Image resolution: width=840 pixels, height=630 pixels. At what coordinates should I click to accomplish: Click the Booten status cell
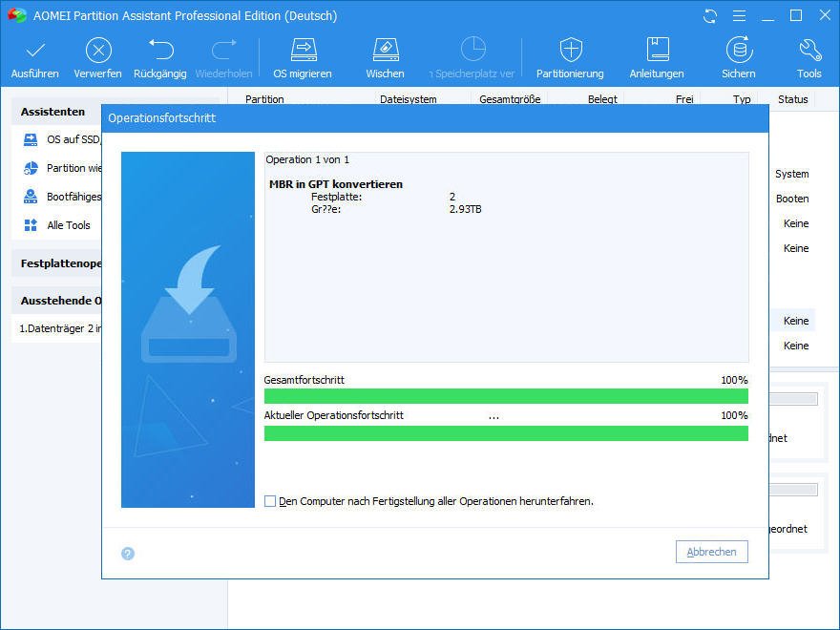click(x=792, y=199)
